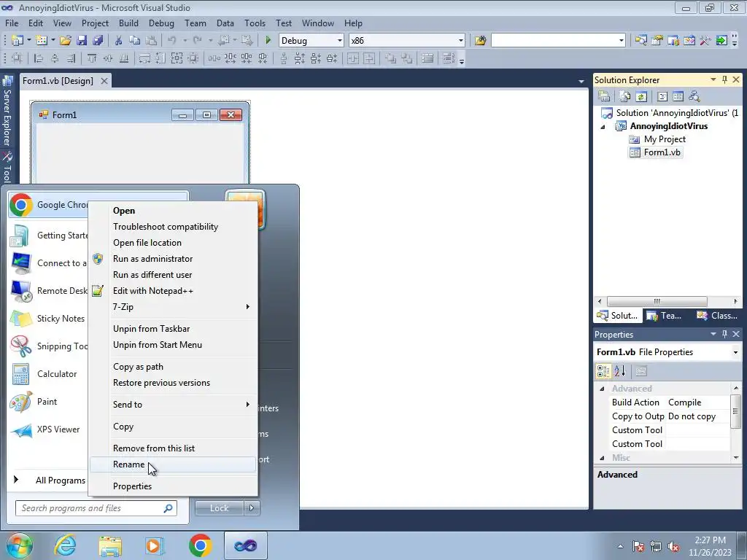Expand All Programs in Start menu
The width and height of the screenshot is (747, 560).
click(x=50, y=480)
